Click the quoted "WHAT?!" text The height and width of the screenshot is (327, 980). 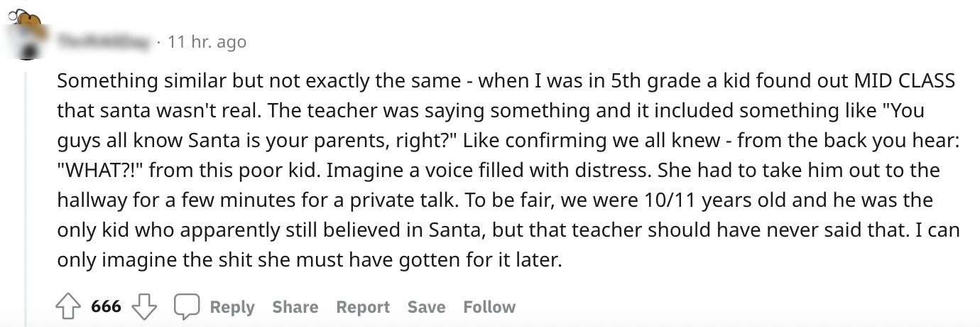100,171
